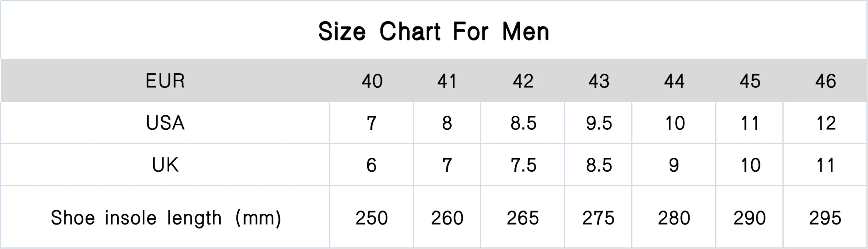Click the 8.5 value in USA row
The image size is (868, 249).
tap(523, 123)
